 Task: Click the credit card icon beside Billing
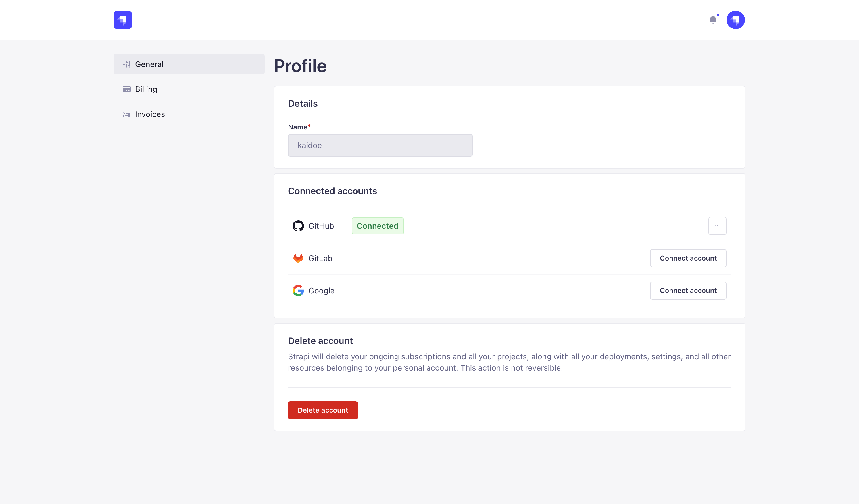point(126,89)
